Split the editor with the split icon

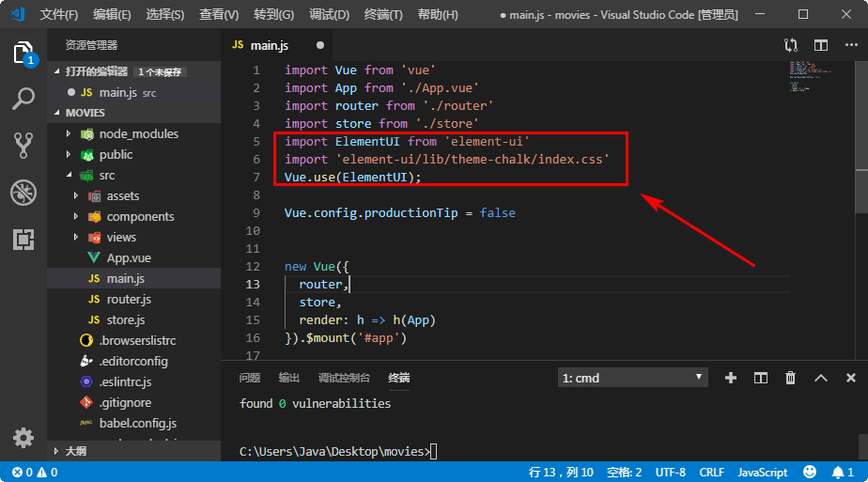(821, 45)
